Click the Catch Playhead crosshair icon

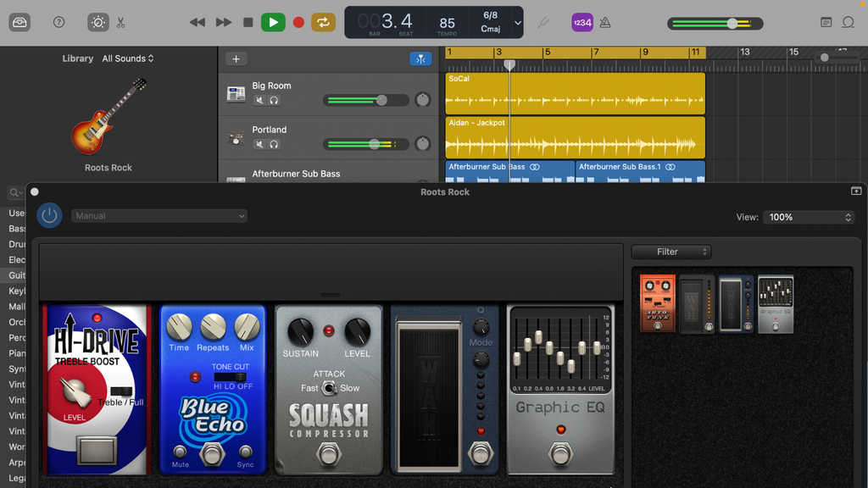421,59
